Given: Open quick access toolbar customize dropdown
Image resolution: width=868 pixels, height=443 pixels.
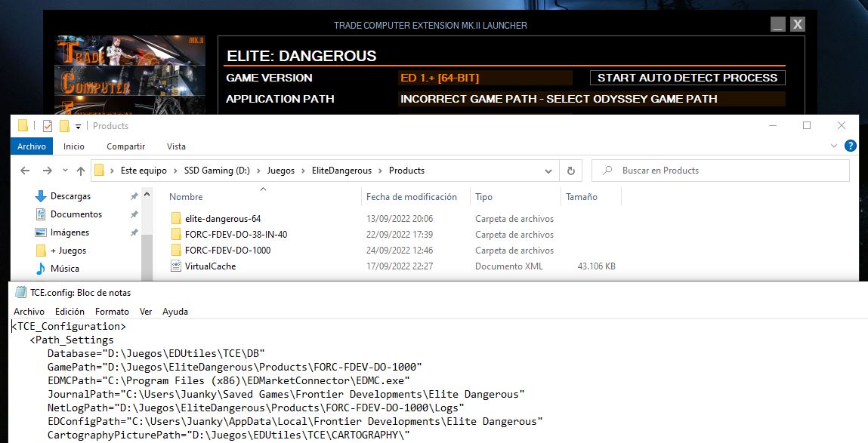Looking at the screenshot, I should [78, 127].
